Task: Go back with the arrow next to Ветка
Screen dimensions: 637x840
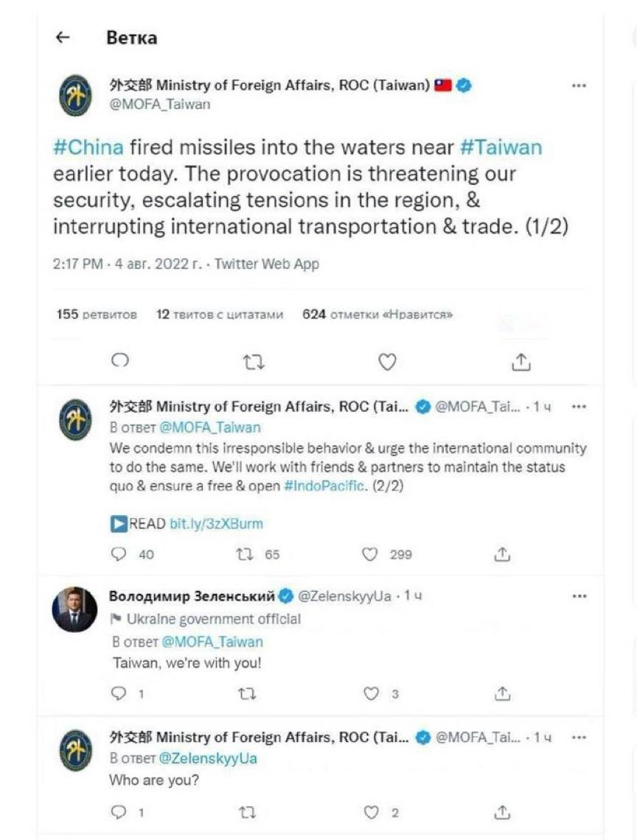Action: coord(63,38)
